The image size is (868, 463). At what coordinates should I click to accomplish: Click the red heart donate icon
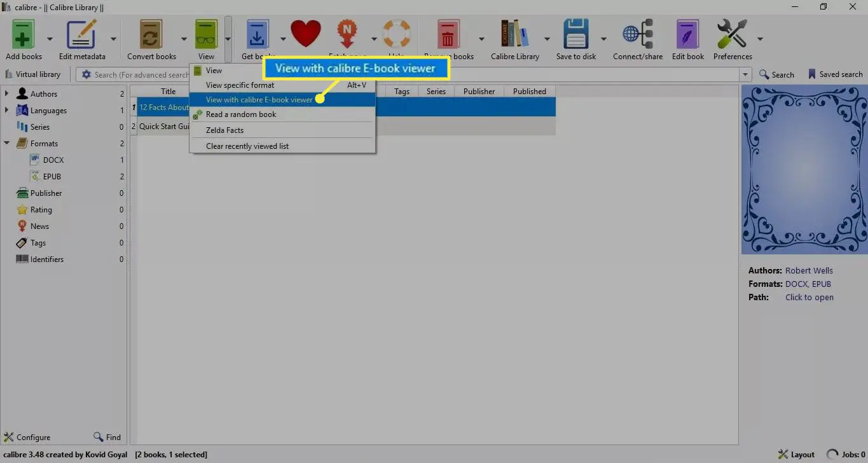coord(306,33)
